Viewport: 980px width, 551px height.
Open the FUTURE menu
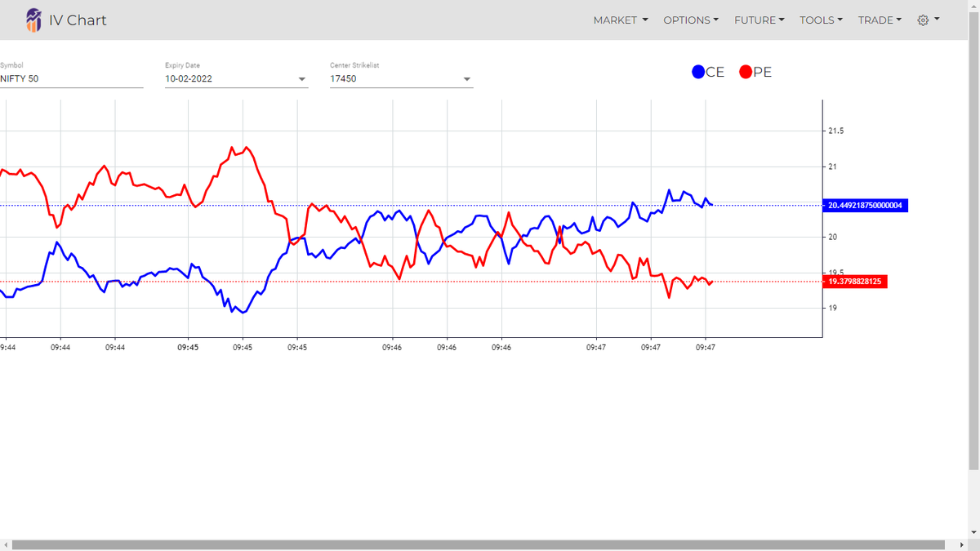(x=759, y=20)
